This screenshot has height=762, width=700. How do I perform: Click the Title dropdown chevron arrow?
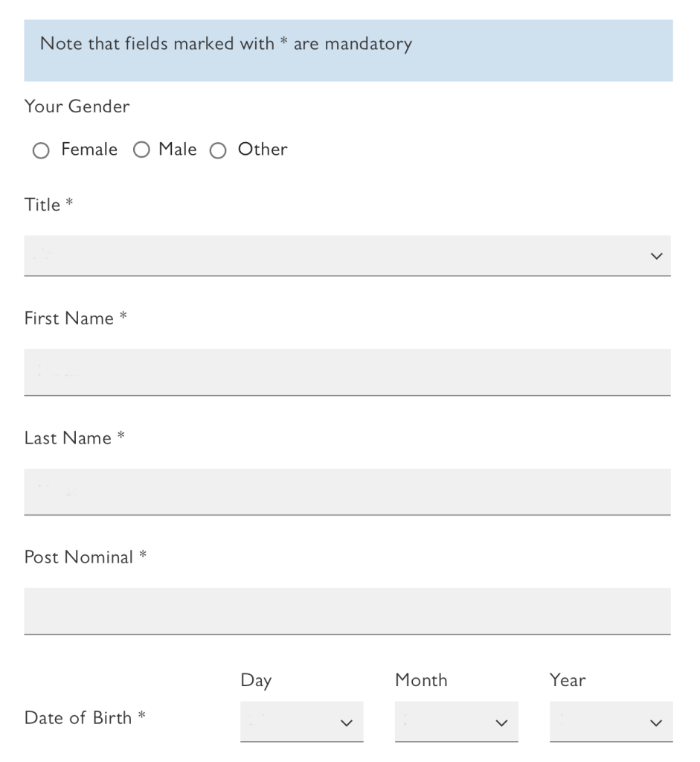coord(655,256)
